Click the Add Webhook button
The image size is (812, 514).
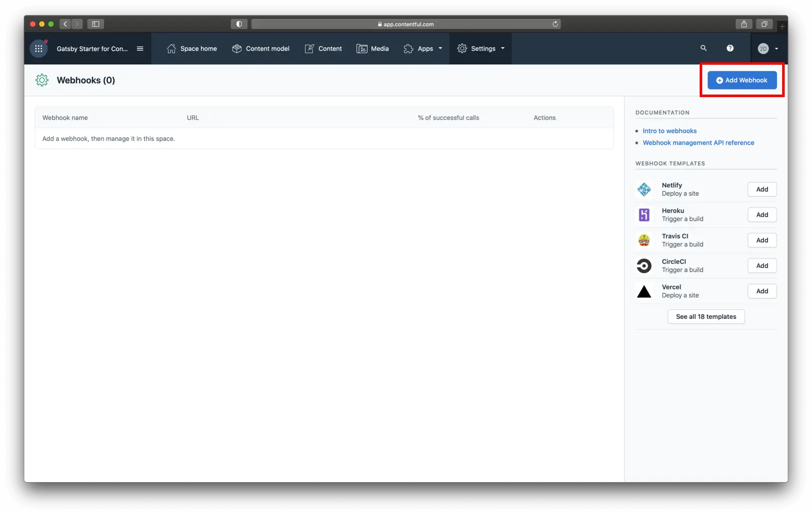coord(742,80)
